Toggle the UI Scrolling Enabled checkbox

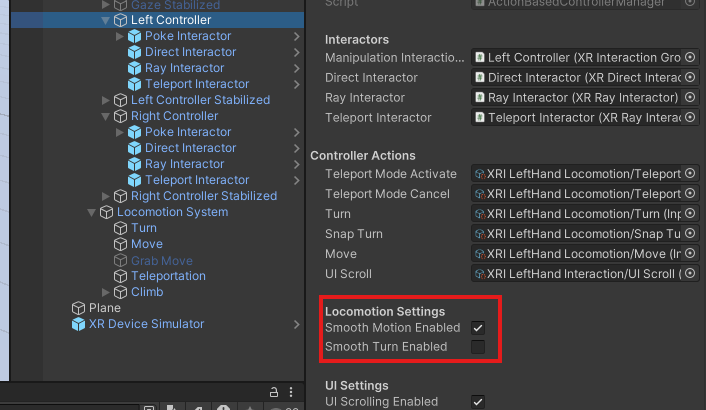(478, 402)
